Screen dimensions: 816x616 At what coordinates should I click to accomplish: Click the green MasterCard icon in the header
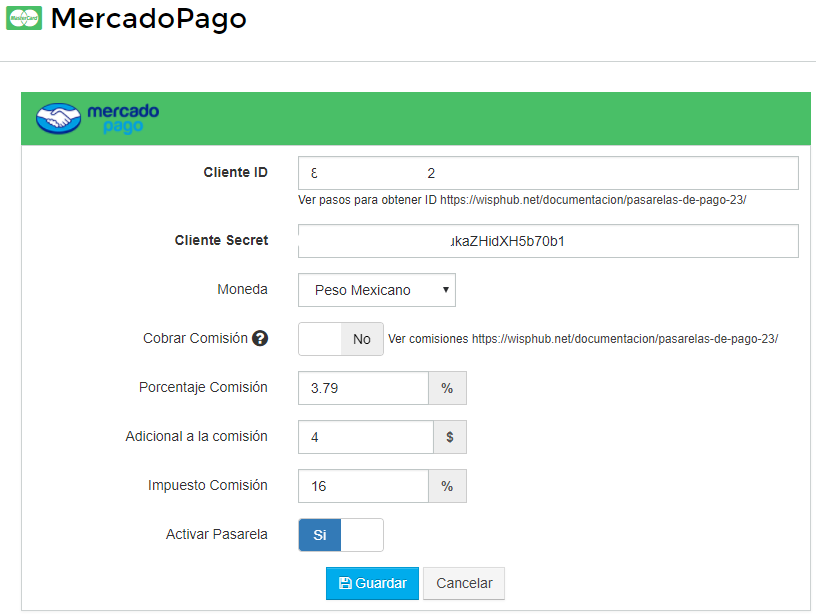tap(24, 18)
